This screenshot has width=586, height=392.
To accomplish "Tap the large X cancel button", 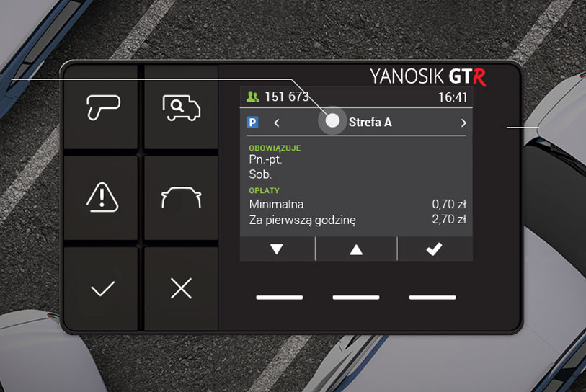I will click(181, 288).
